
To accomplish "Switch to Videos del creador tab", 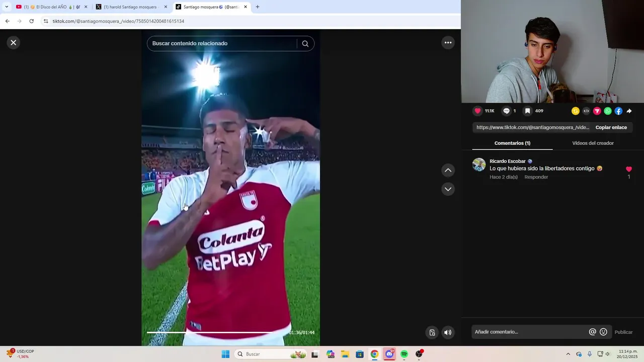I will [x=593, y=143].
